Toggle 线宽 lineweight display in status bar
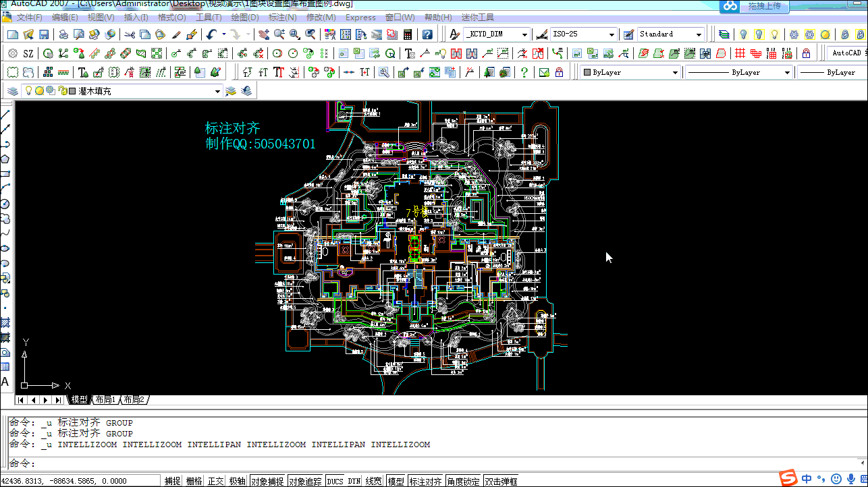 click(x=374, y=481)
